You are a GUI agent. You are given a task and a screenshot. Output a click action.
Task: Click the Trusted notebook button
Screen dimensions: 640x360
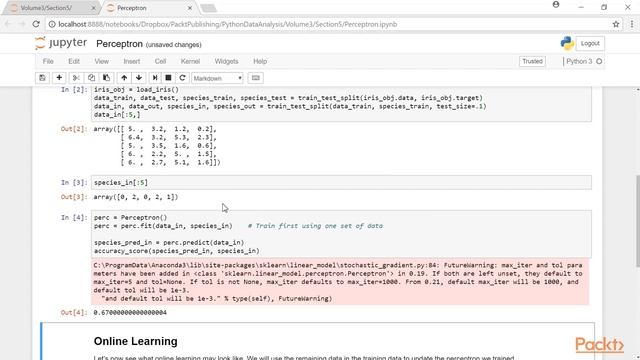[x=532, y=61]
